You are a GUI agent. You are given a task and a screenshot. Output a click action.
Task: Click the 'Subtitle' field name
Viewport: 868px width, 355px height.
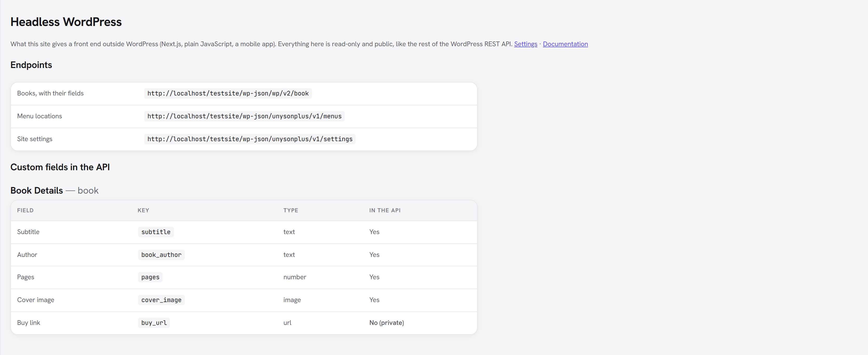(28, 232)
